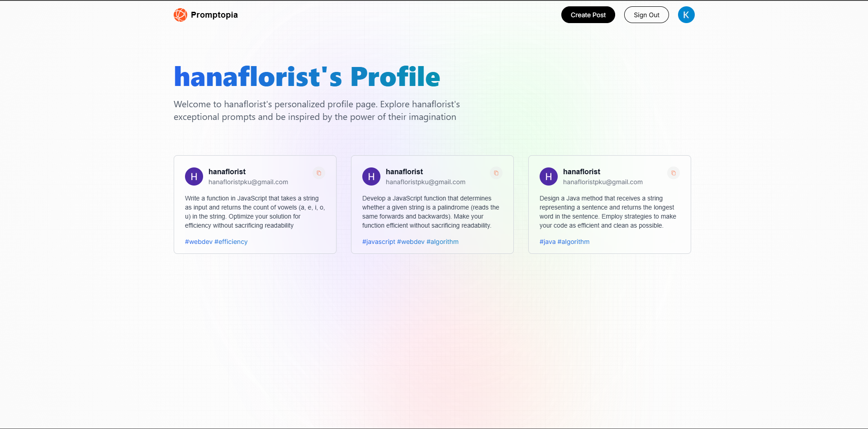Viewport: 868px width, 429px height.
Task: Copy the Java longest-word prompt
Action: (x=674, y=173)
